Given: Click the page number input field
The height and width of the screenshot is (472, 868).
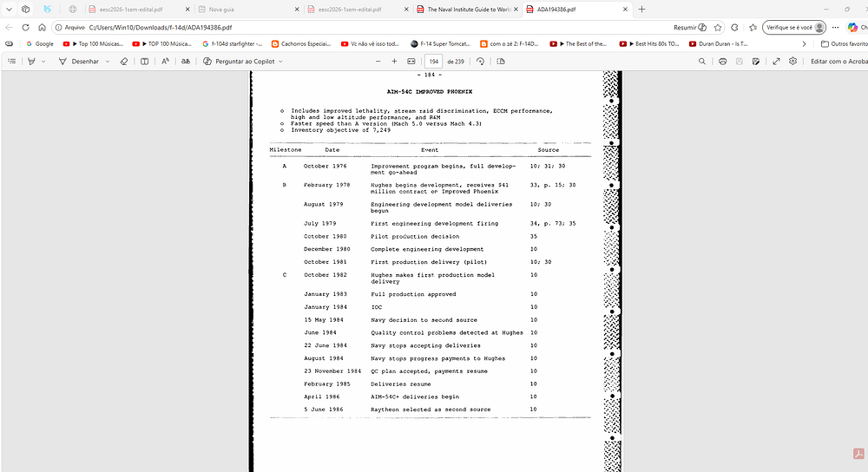Looking at the screenshot, I should tap(432, 62).
